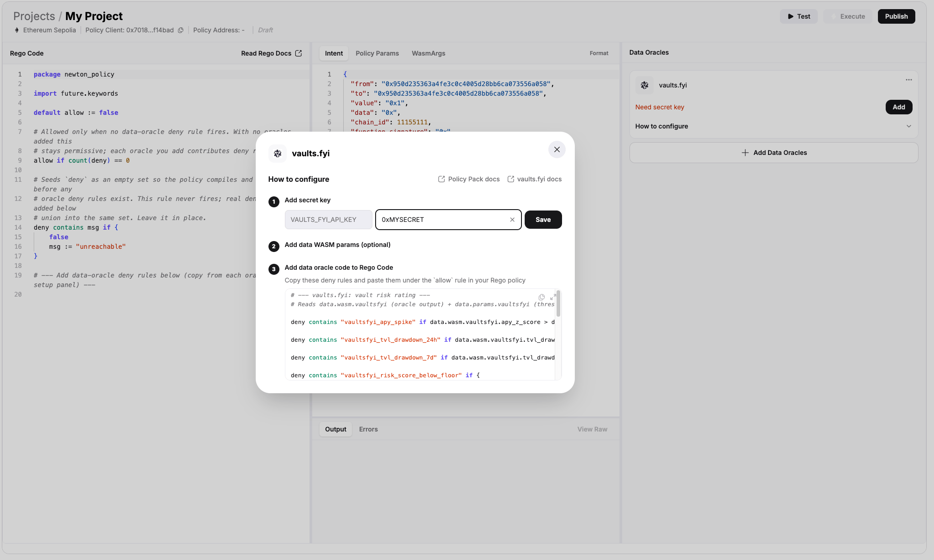Click line 5 'default allow := false'
This screenshot has width=934, height=560.
76,113
